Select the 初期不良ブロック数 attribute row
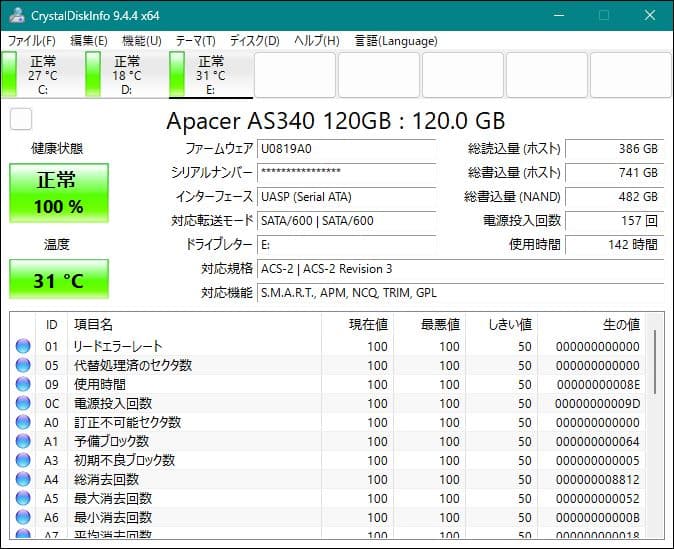Image resolution: width=674 pixels, height=549 pixels. (x=328, y=460)
